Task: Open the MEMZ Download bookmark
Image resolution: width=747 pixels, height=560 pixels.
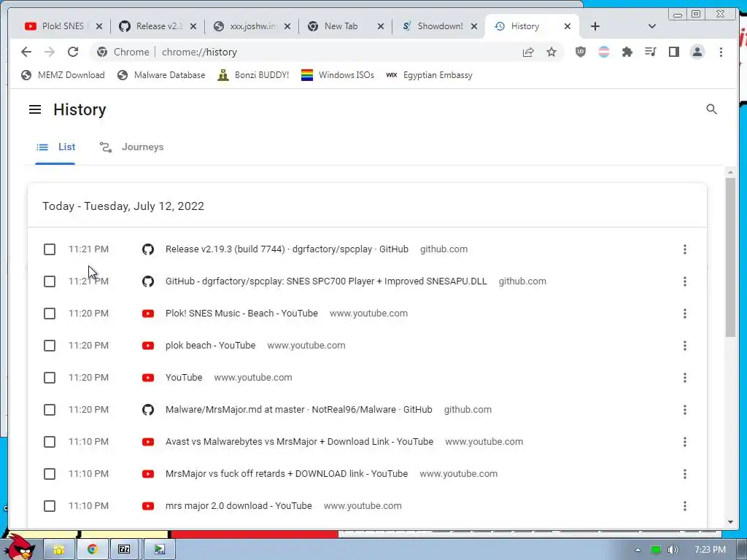Action: [63, 75]
